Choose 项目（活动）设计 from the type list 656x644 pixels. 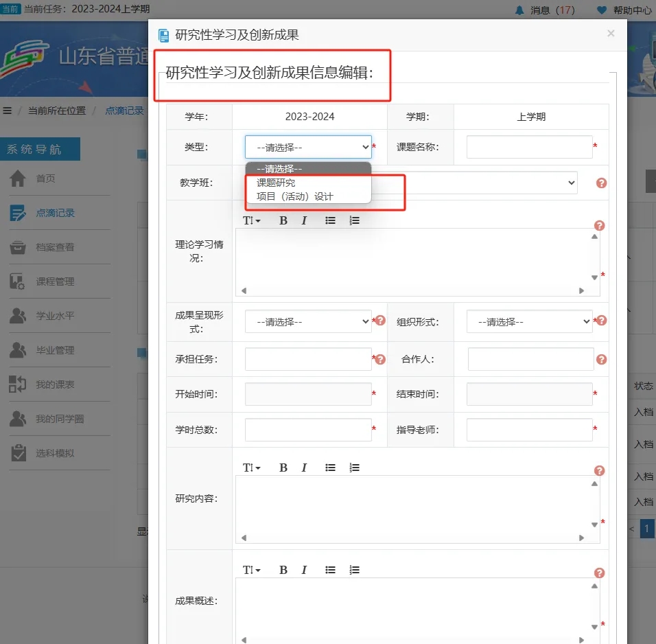[294, 196]
